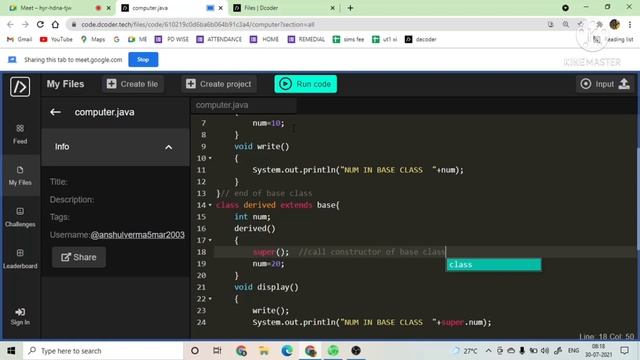640x360 pixels.
Task: Stop sharing tab with the Stop button
Action: pos(143,60)
